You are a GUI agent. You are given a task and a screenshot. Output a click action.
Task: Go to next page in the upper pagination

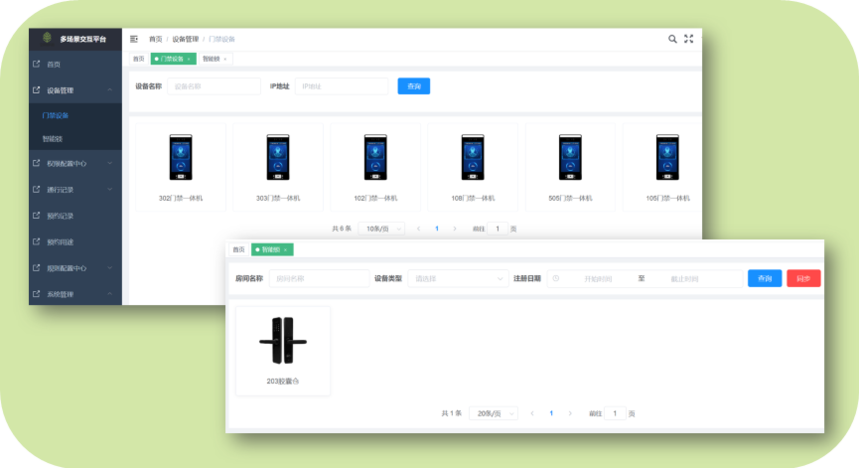455,229
